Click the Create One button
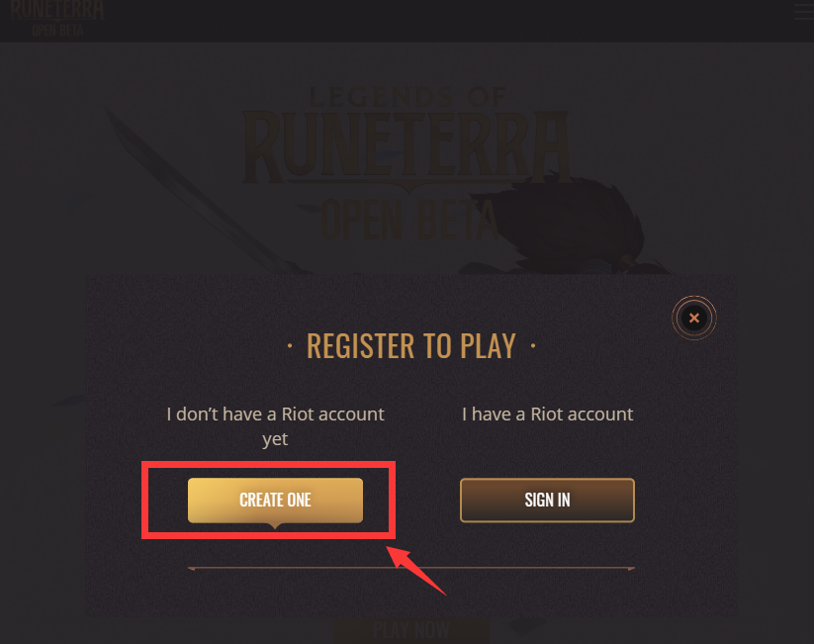Viewport: 814px width, 644px height. tap(275, 501)
